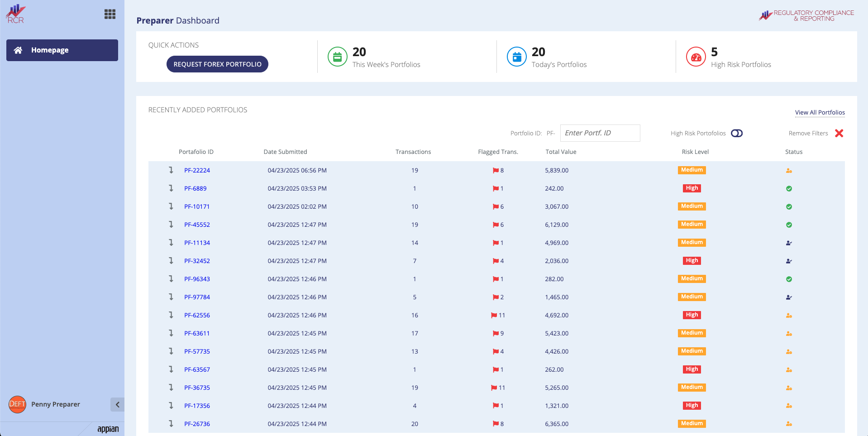Expand the row arrow for PF-97784
Screen dimensions: 868x436
[x=171, y=297]
